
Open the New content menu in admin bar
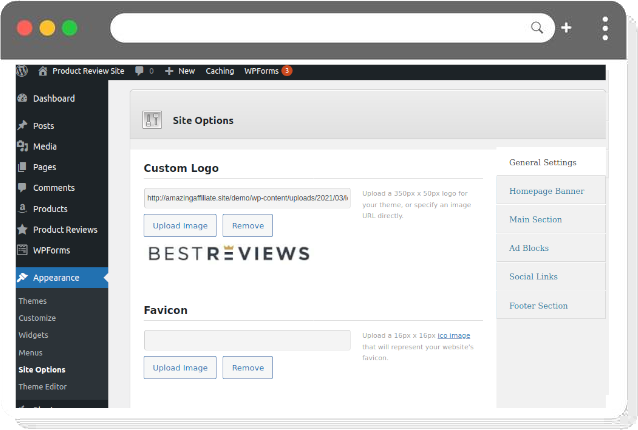pyautogui.click(x=180, y=71)
